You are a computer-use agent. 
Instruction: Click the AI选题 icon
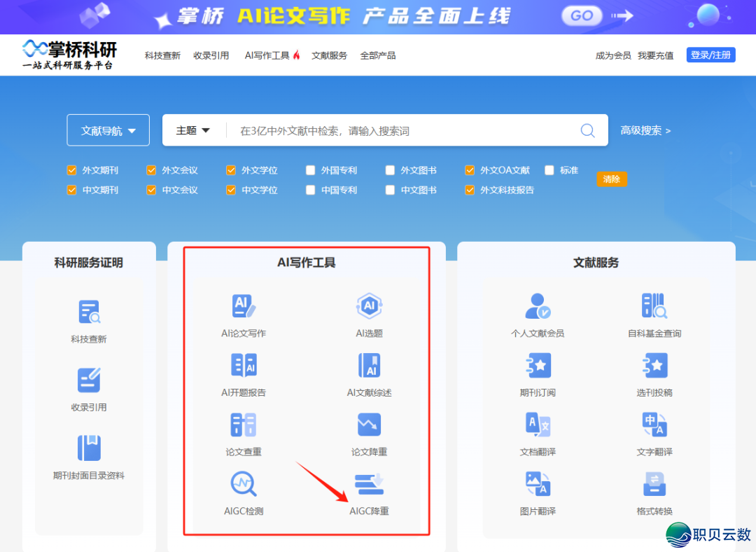pyautogui.click(x=369, y=307)
